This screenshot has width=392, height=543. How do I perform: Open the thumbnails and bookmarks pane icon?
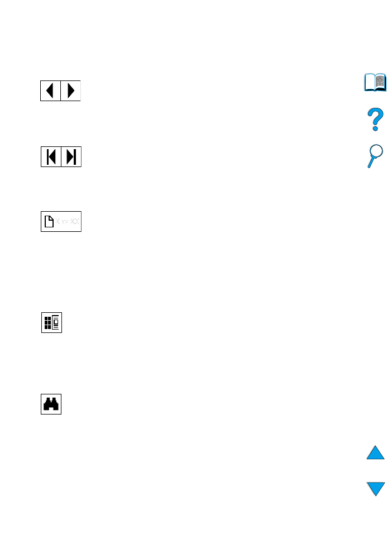[51, 322]
